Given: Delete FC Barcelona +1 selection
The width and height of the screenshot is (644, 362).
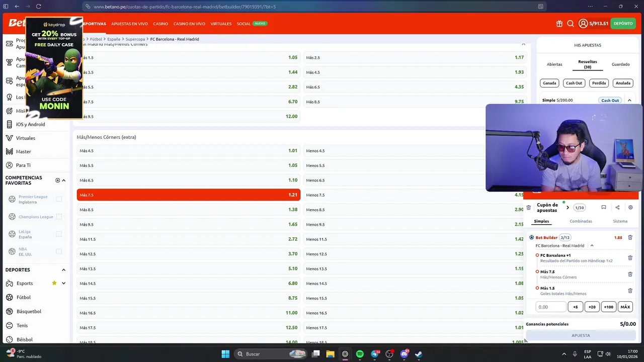Looking at the screenshot, I should pos(630,258).
